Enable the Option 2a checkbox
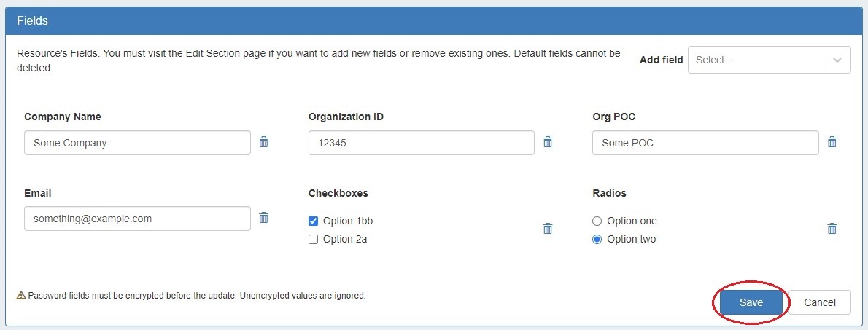This screenshot has width=868, height=330. click(314, 240)
